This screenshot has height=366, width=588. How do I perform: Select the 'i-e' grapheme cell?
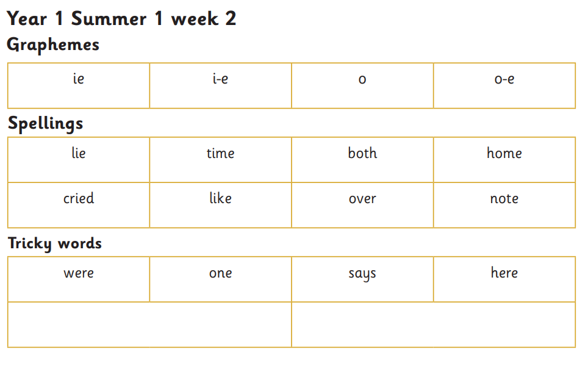[x=221, y=86]
